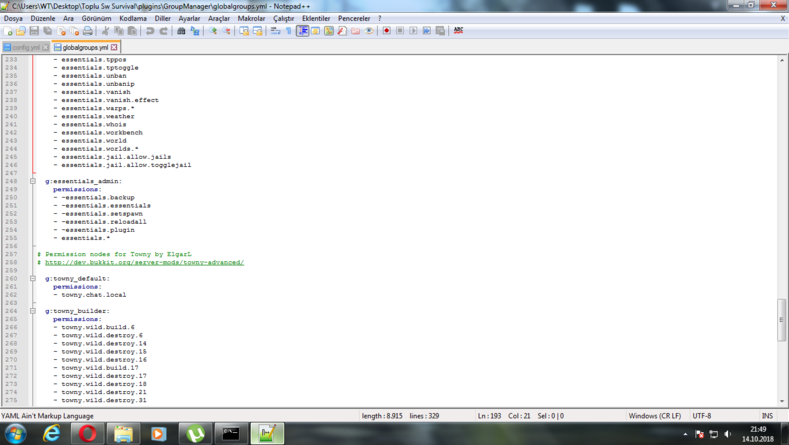
Task: Click the scrollbar up arrow
Action: pyautogui.click(x=781, y=60)
